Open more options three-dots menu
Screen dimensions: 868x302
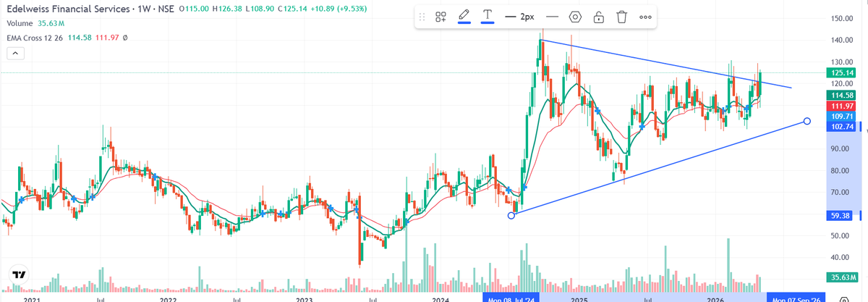645,17
